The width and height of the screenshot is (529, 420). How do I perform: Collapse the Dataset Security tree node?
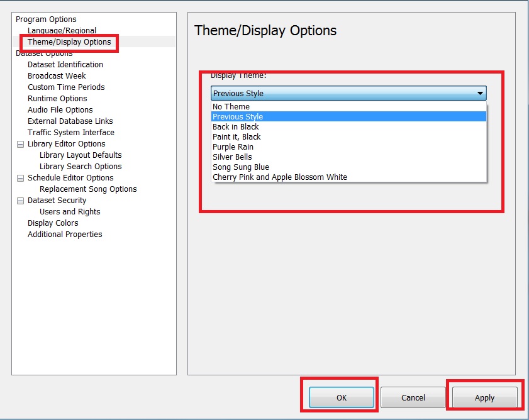(20, 201)
